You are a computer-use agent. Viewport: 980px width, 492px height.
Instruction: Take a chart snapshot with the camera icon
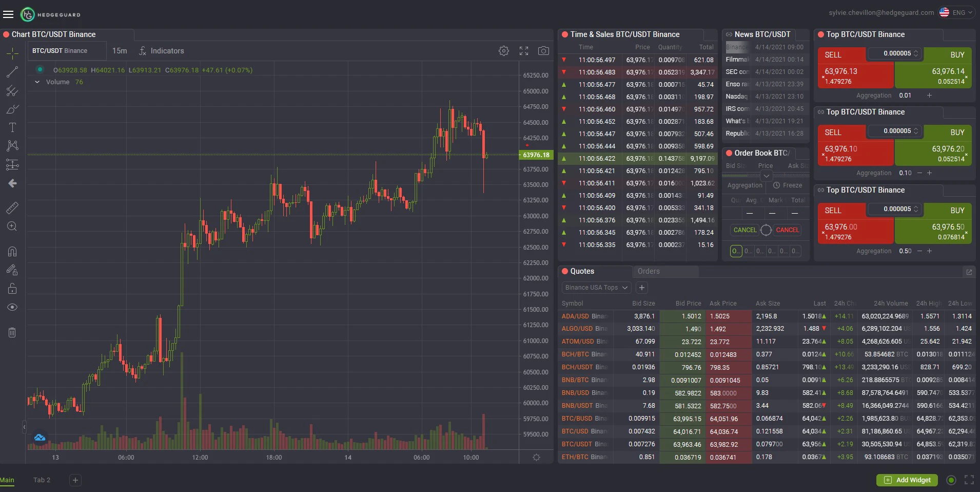(x=543, y=51)
